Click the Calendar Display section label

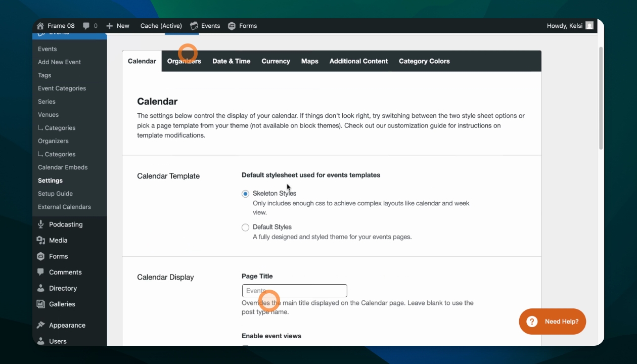coord(165,277)
